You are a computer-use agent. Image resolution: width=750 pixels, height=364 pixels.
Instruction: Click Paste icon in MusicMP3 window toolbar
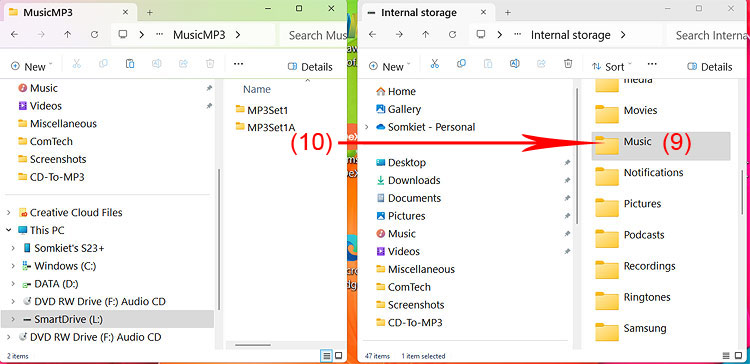(x=130, y=64)
